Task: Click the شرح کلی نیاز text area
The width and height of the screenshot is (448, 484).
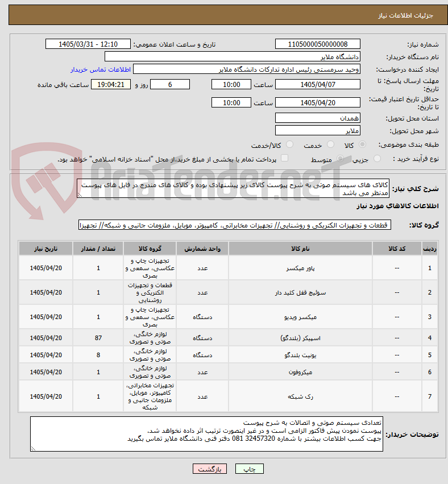Action: (x=233, y=189)
